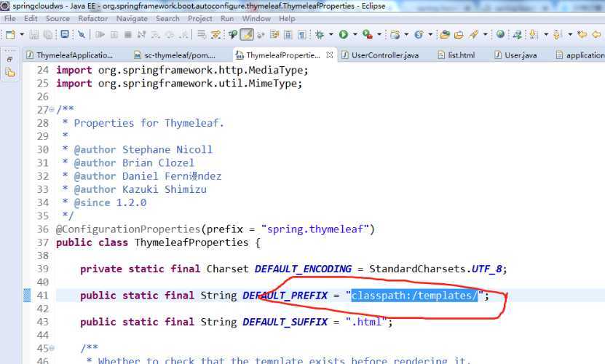
Task: Click the Debug bug icon
Action: [320, 35]
